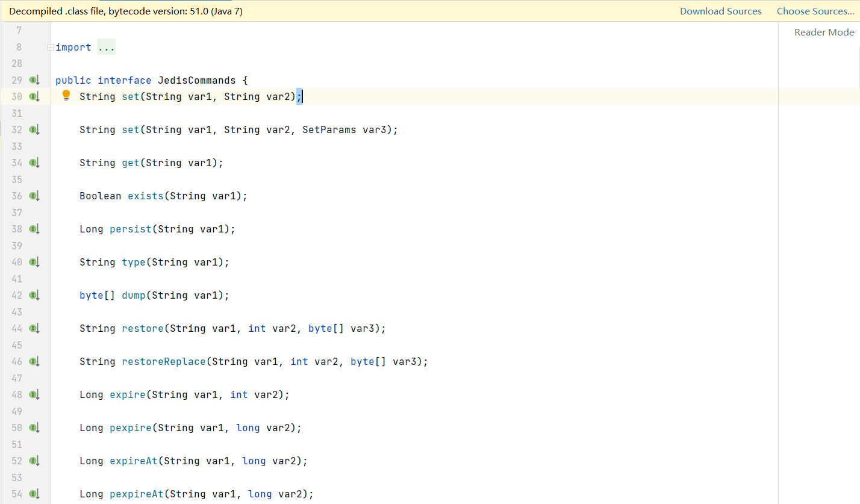Click line number 44 in the gutter
The height and width of the screenshot is (504, 860).
coord(16,328)
